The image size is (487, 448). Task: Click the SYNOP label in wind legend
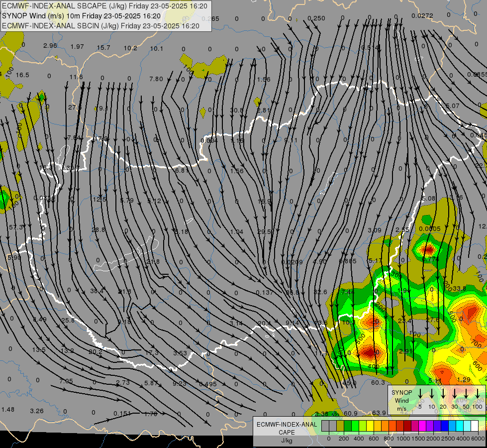pyautogui.click(x=401, y=392)
